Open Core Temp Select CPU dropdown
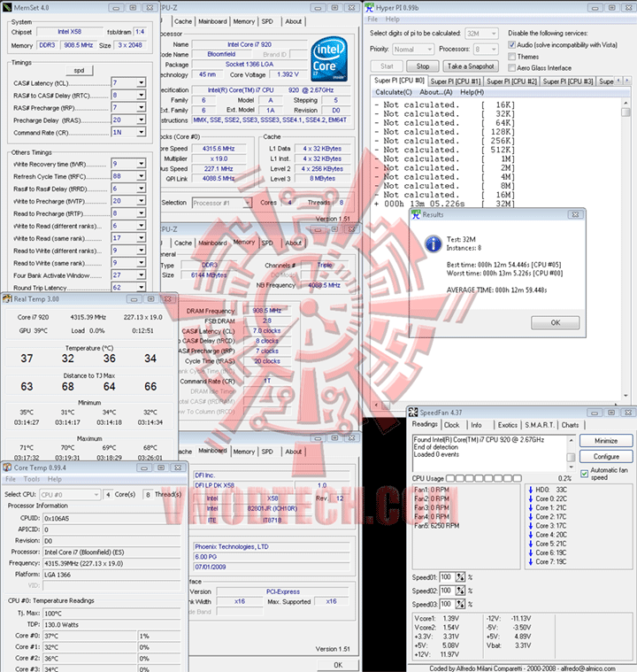637x672 pixels. coord(96,494)
